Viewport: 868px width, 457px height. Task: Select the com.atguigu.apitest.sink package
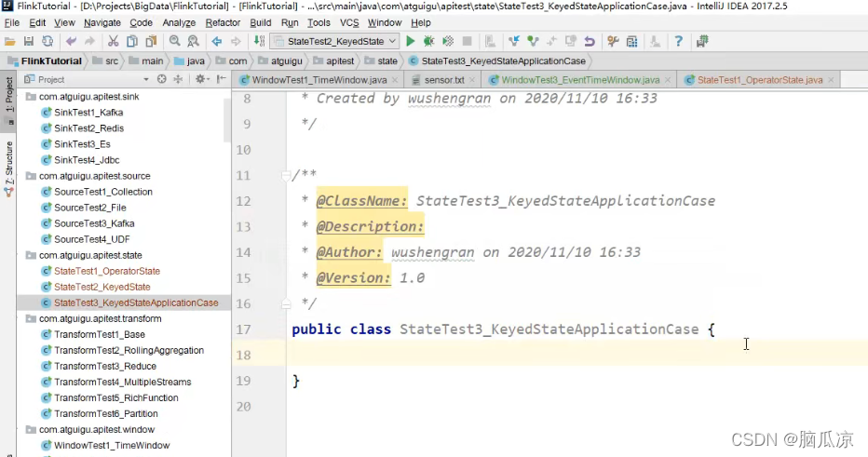pyautogui.click(x=88, y=96)
